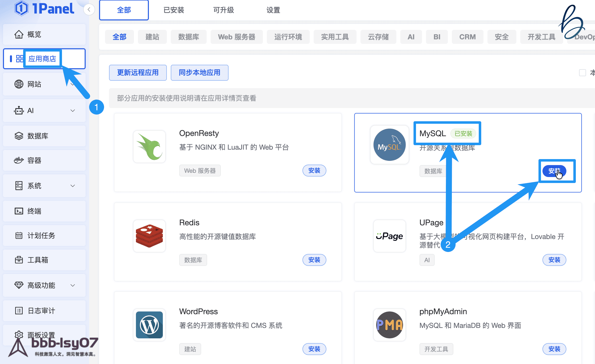This screenshot has height=364, width=595.
Task: Toggle the checkbox at top right
Action: click(x=582, y=73)
